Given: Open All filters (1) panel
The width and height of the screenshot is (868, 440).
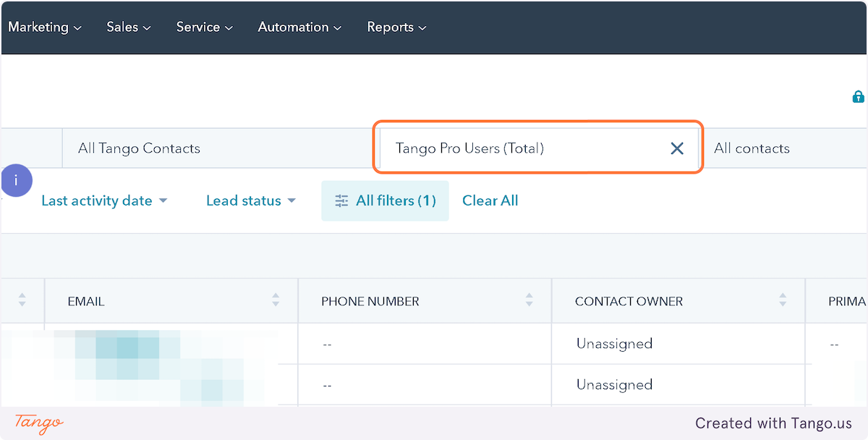Looking at the screenshot, I should [x=385, y=200].
